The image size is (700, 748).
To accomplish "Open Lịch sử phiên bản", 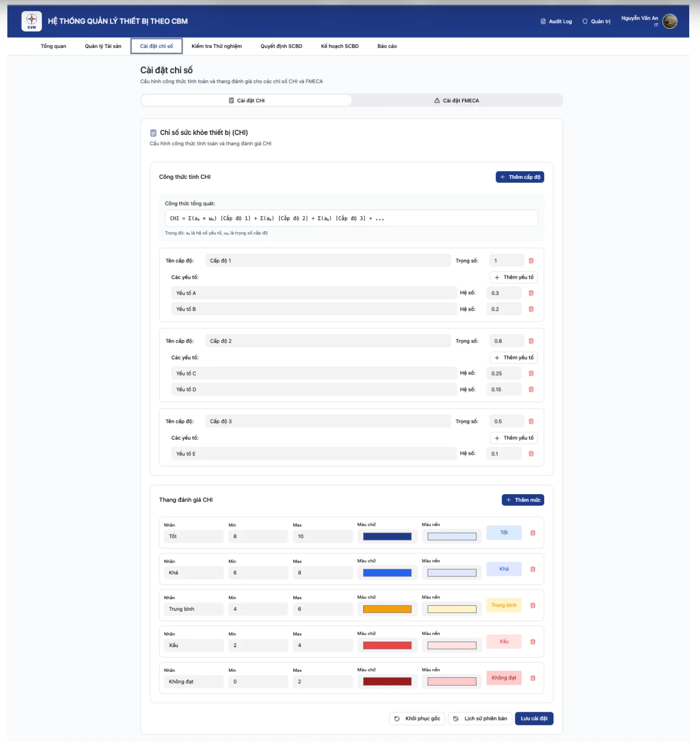I will [x=480, y=719].
